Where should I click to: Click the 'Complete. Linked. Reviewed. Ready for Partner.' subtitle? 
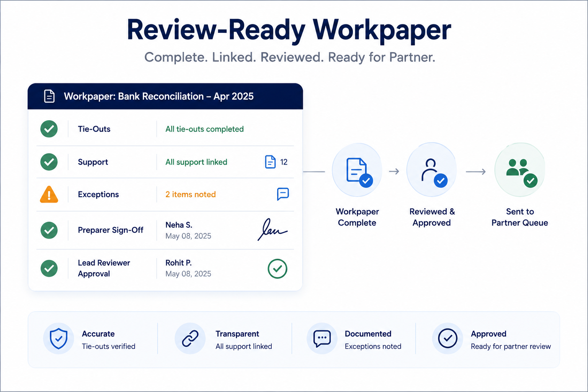(x=290, y=57)
